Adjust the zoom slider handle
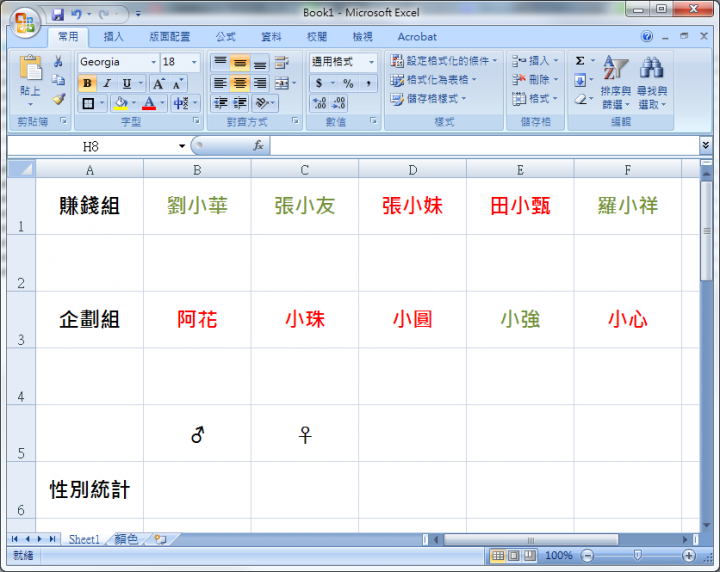This screenshot has height=572, width=720. [637, 556]
